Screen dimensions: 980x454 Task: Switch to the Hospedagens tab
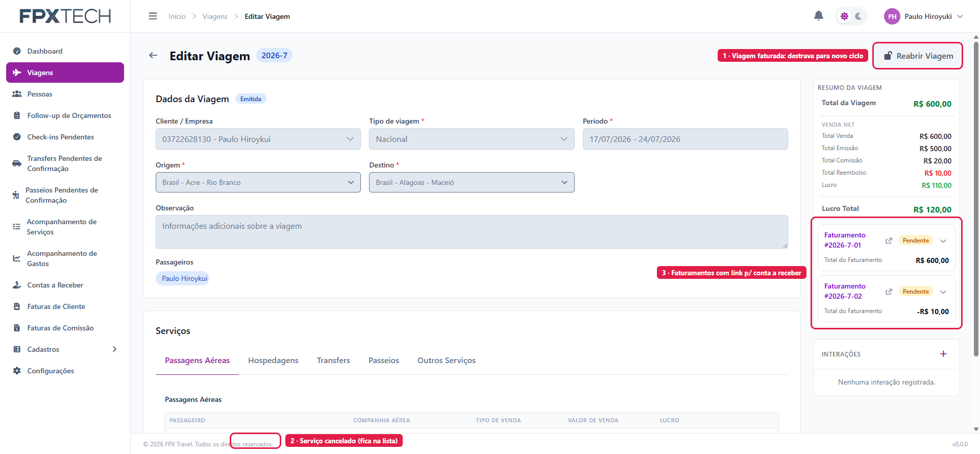pyautogui.click(x=273, y=361)
